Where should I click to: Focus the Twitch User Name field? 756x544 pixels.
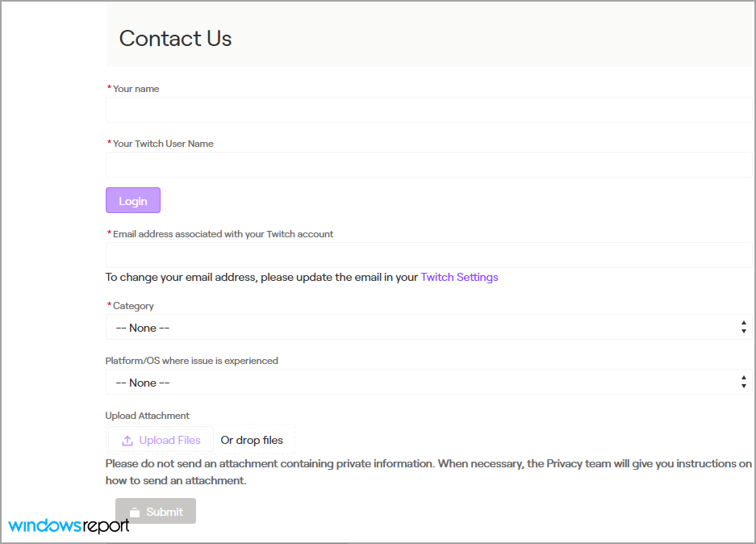click(428, 165)
